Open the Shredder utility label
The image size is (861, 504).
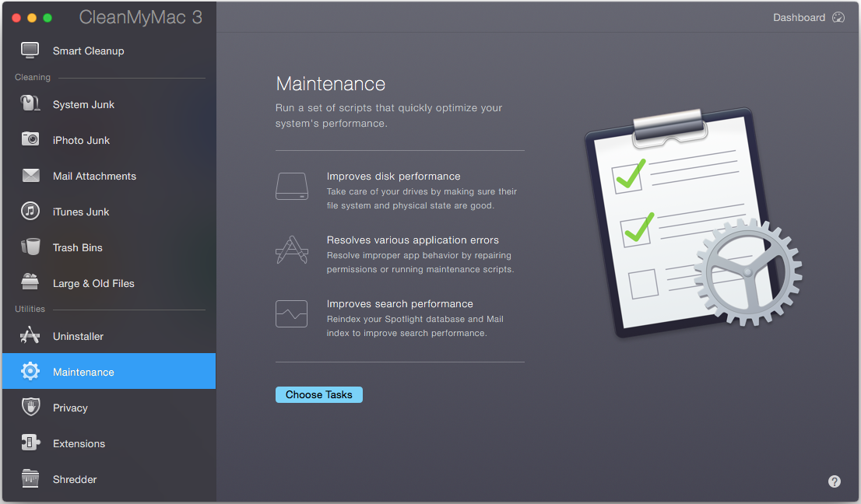tap(75, 479)
